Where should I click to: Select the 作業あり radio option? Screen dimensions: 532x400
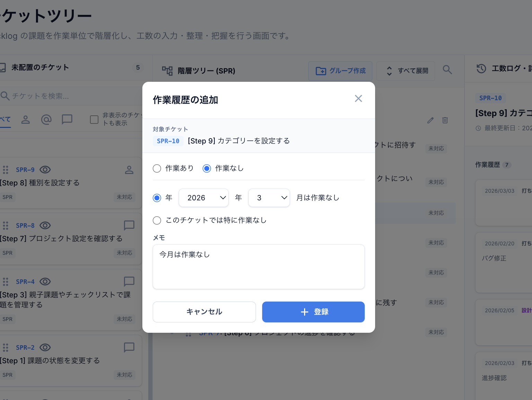(x=157, y=168)
